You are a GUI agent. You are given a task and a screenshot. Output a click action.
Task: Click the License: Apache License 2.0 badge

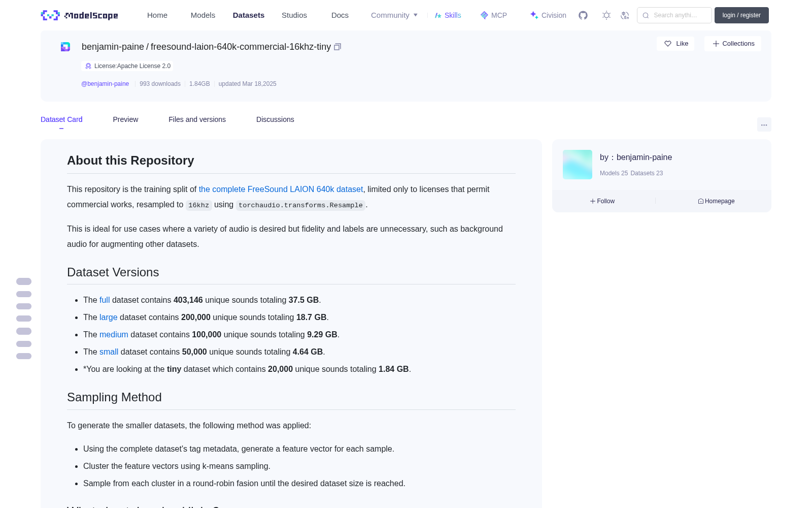click(127, 66)
